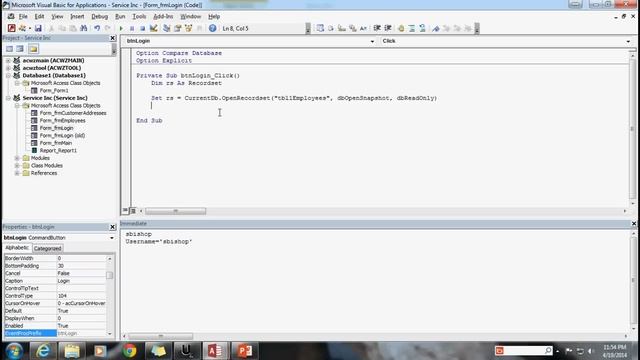Switch to the Alphabetic properties tab
Image resolution: width=640 pixels, height=360 pixels.
click(x=17, y=248)
